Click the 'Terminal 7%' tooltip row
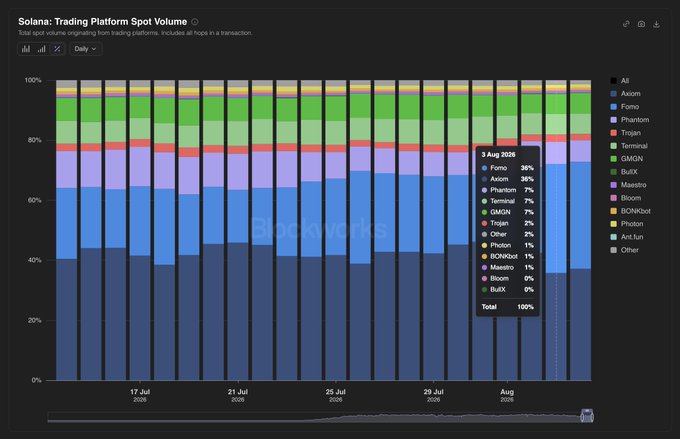The image size is (680, 439). [x=507, y=201]
